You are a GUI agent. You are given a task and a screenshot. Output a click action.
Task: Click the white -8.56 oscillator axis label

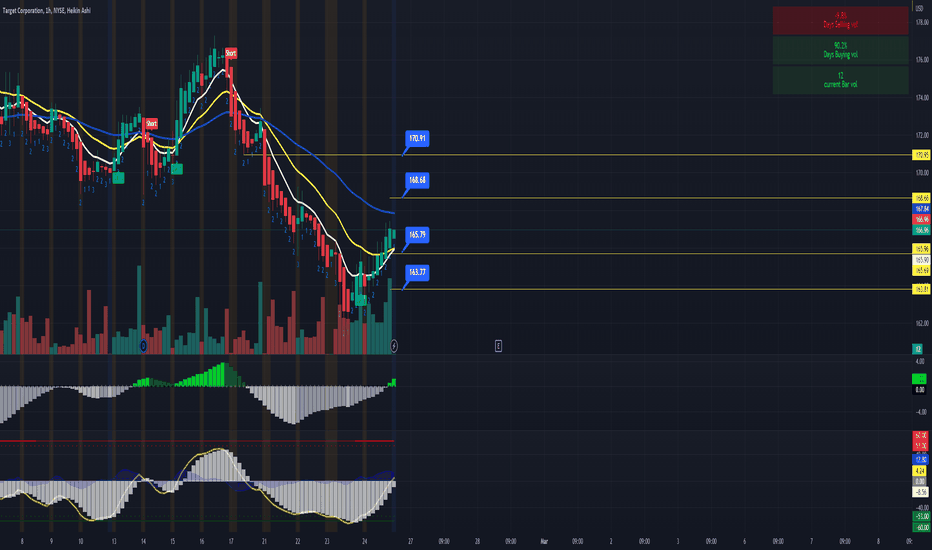point(920,492)
